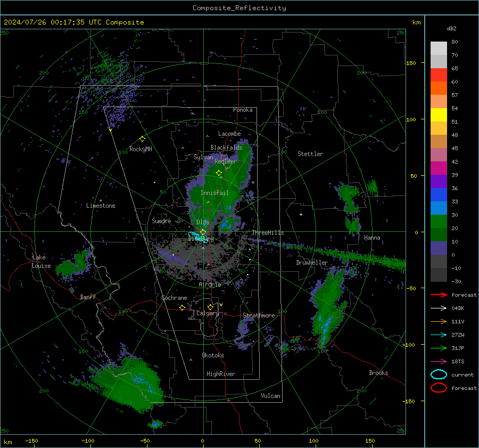The height and width of the screenshot is (448, 479).
Task: Click the Brooks town label
Action: point(378,373)
